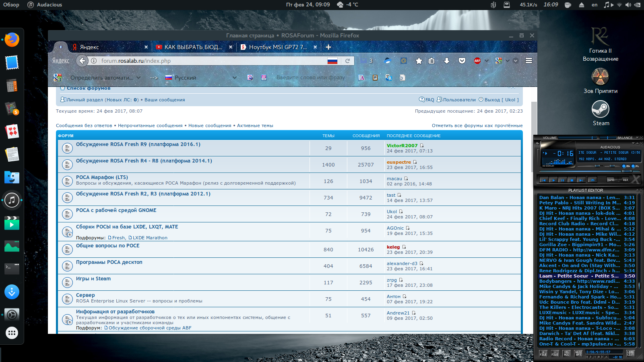Click the +FILE button in playlist editor
644x362 pixels.
click(543, 354)
